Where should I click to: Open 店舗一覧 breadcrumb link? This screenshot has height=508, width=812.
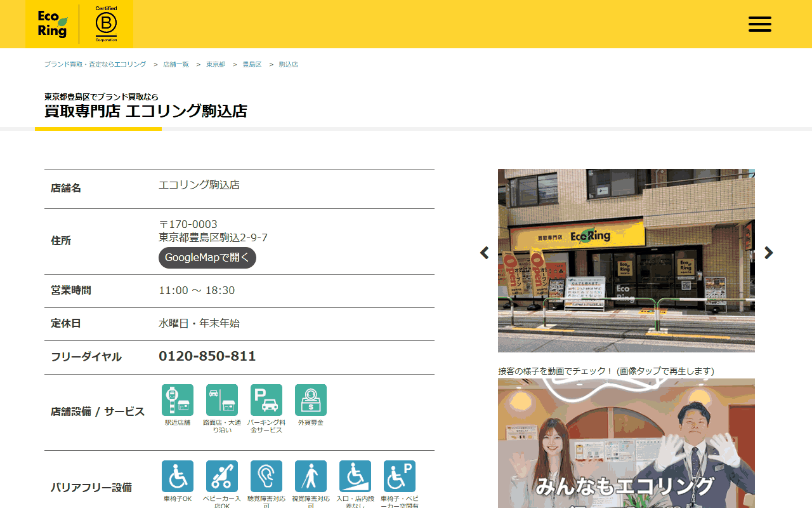click(x=176, y=65)
